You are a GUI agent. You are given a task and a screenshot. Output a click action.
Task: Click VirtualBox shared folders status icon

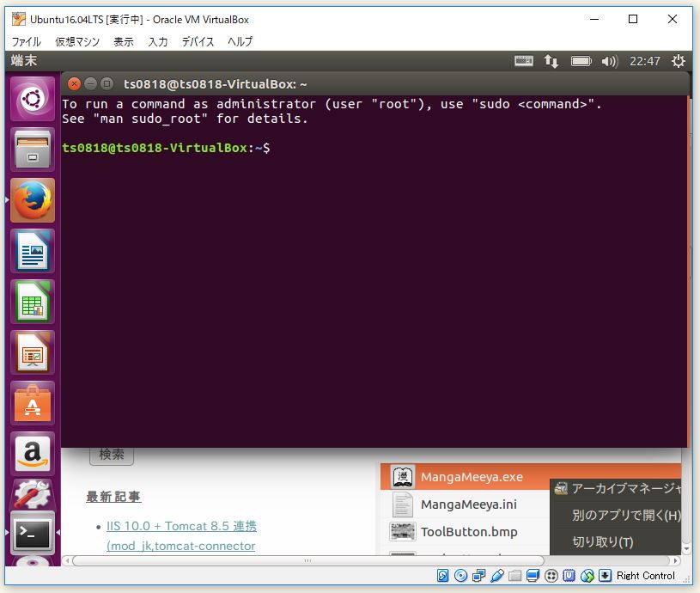coord(514,576)
